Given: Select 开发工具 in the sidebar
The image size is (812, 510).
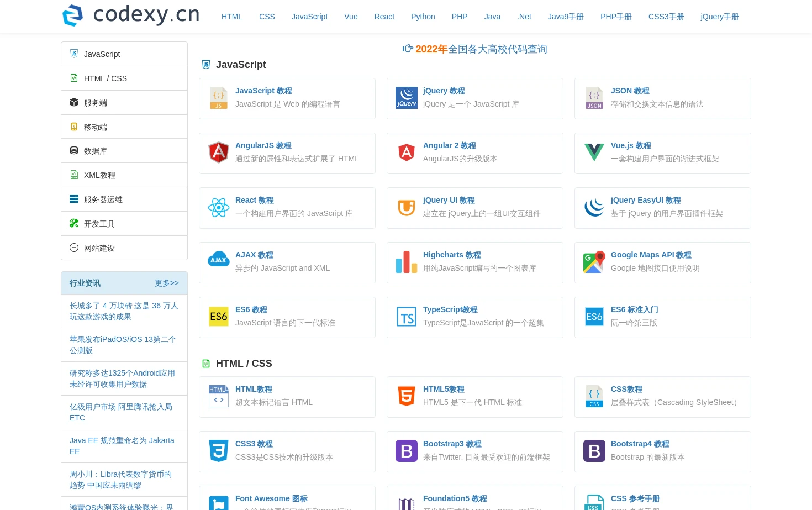Looking at the screenshot, I should pyautogui.click(x=124, y=224).
